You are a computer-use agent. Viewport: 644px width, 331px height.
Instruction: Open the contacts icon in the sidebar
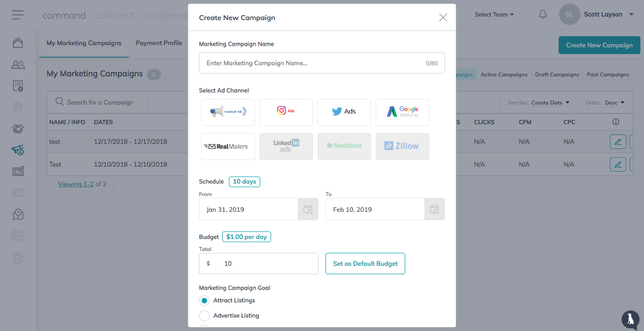(x=18, y=64)
